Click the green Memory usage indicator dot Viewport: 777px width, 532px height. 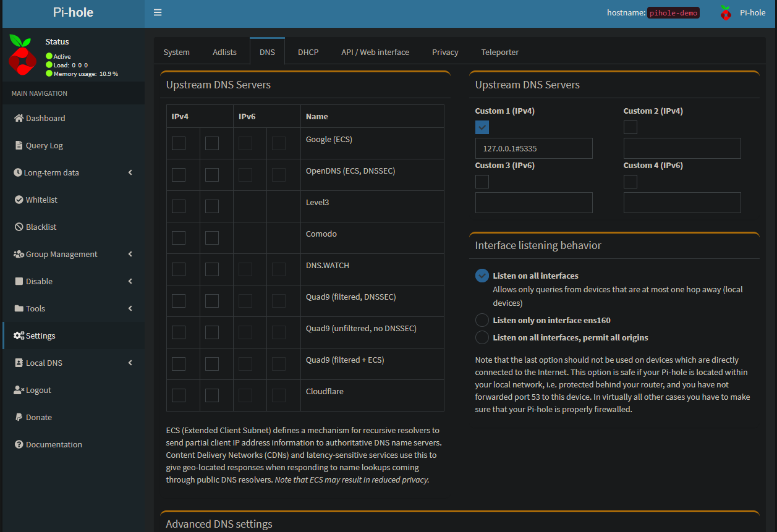click(49, 74)
